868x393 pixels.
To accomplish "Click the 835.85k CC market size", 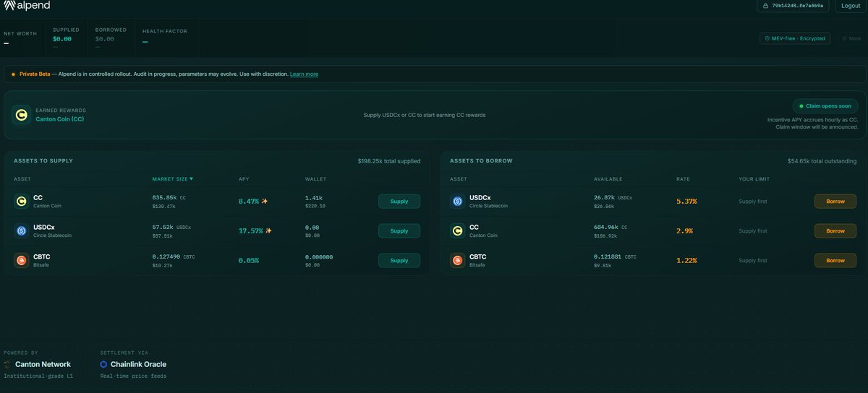I will [169, 197].
